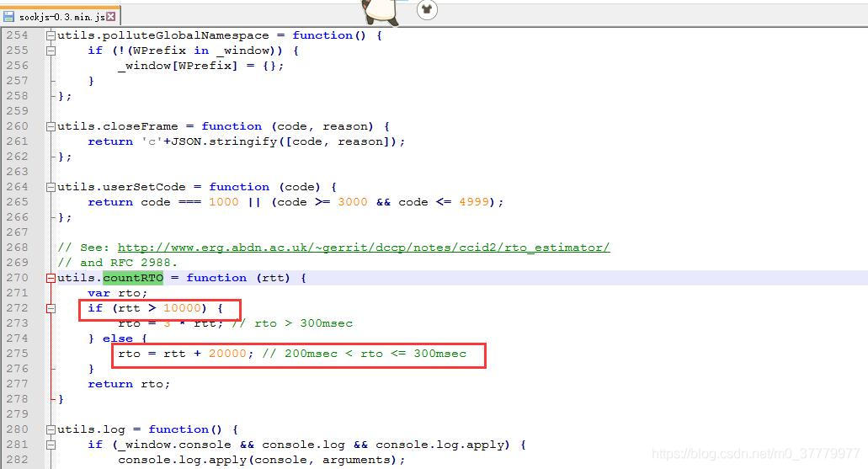The width and height of the screenshot is (868, 469).
Task: Click the 'else' keyword on line 274
Action: click(117, 338)
